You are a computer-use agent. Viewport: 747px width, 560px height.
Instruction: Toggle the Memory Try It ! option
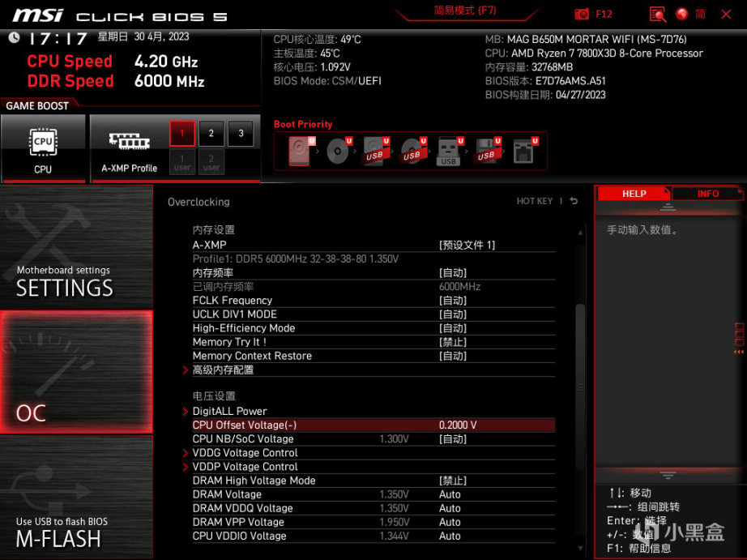click(373, 342)
